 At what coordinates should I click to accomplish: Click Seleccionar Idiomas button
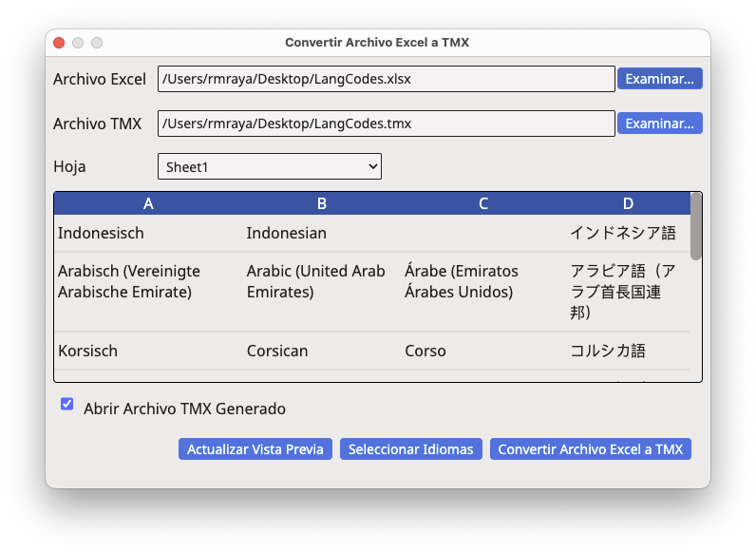click(411, 449)
